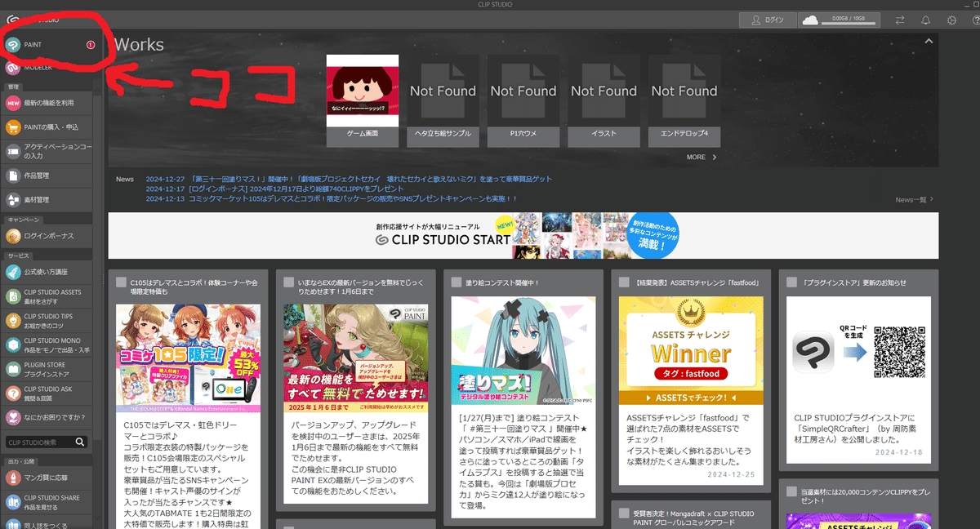Open the ASSETSチャレンジ Winner card image

coord(691,352)
